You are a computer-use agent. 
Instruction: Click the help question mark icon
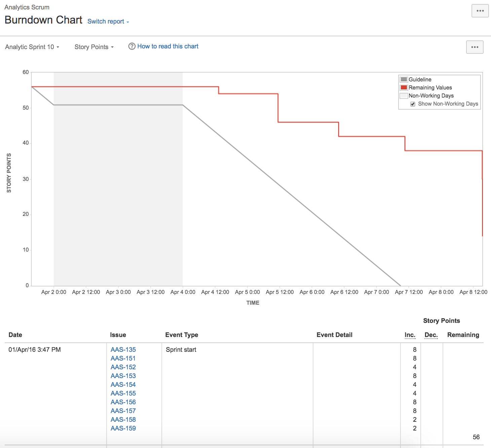click(x=132, y=46)
